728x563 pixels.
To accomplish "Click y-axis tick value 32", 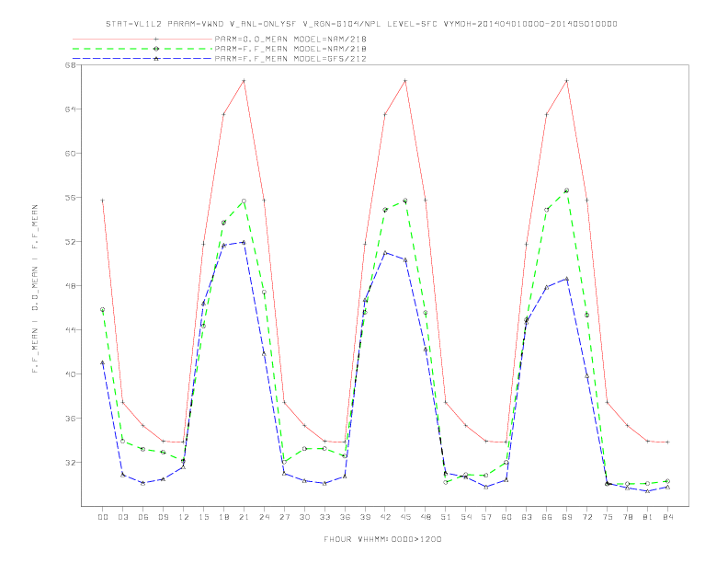I will (x=70, y=462).
